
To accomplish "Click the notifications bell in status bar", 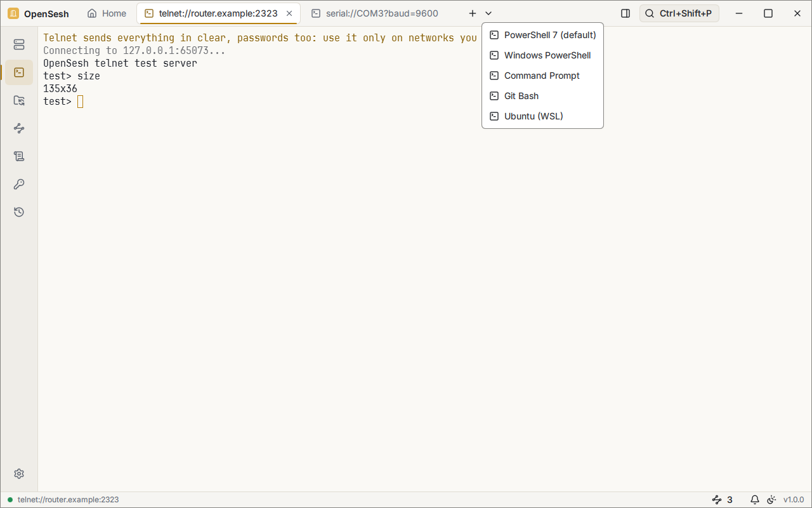I will click(x=755, y=500).
